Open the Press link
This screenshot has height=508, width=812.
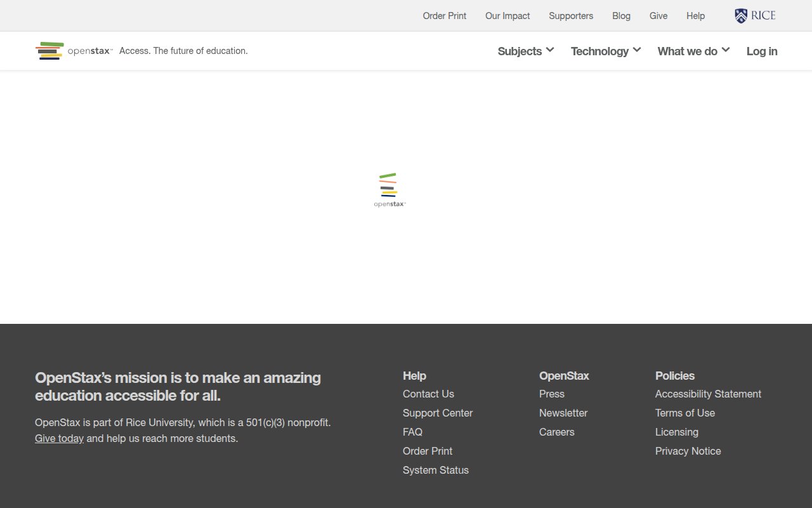point(552,394)
